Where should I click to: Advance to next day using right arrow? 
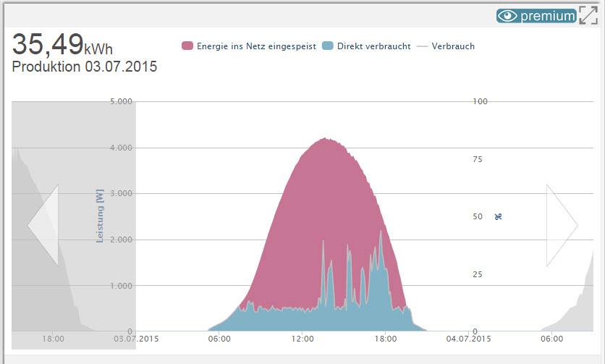562,225
